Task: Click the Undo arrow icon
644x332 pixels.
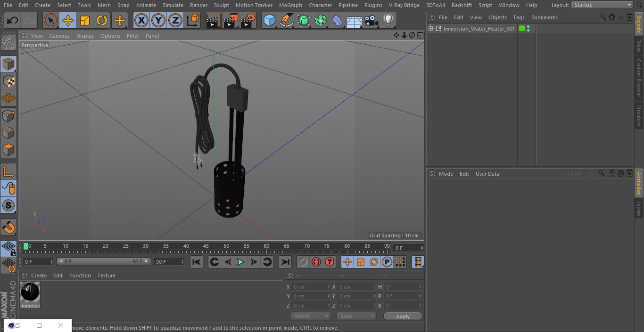Action: click(13, 20)
